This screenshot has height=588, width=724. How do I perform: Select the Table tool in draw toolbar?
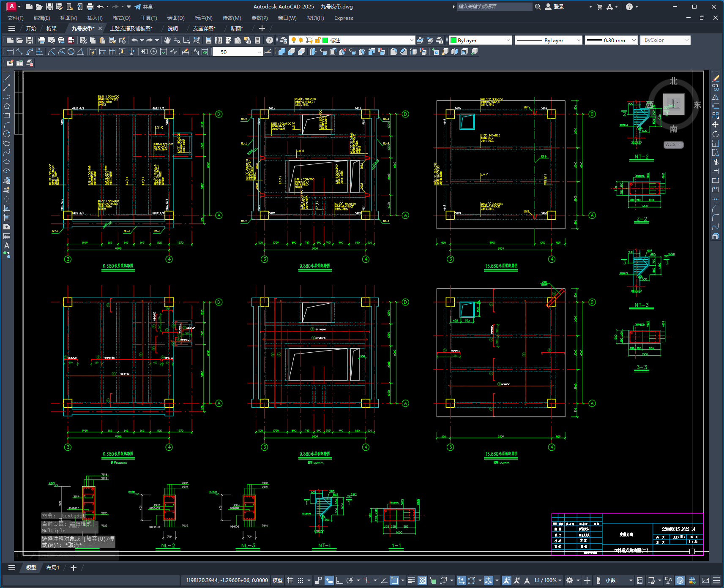tap(7, 236)
